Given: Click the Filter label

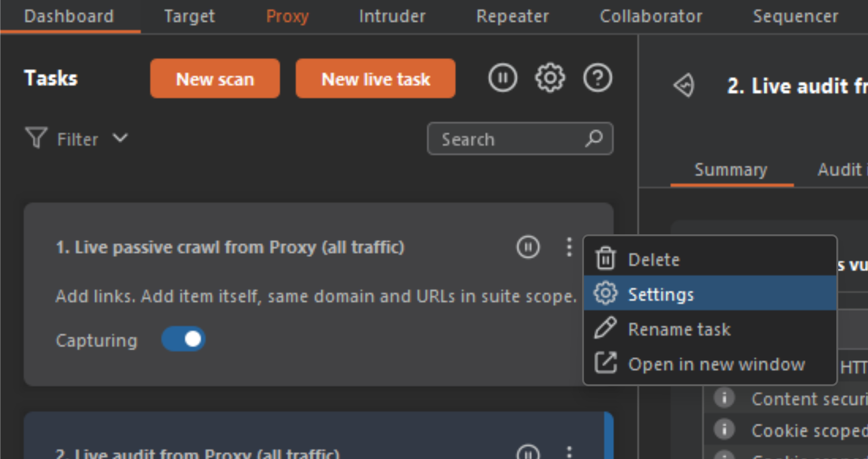Looking at the screenshot, I should [x=78, y=139].
